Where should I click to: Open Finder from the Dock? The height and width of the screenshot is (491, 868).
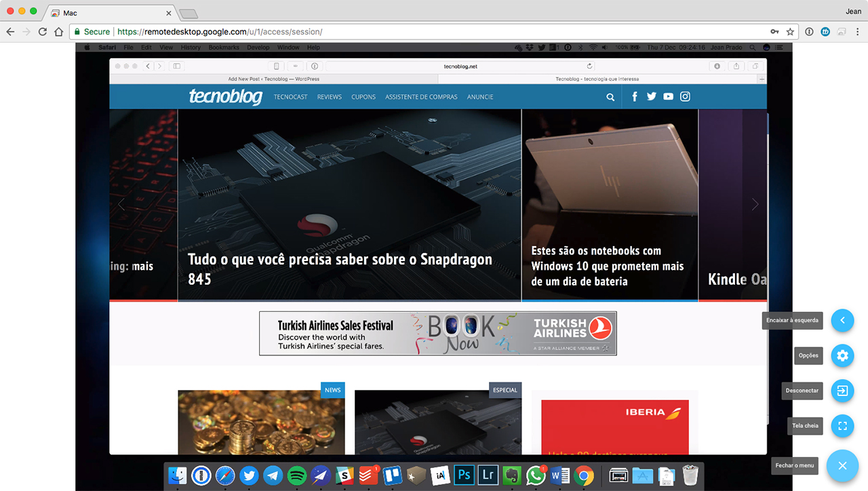tap(178, 476)
